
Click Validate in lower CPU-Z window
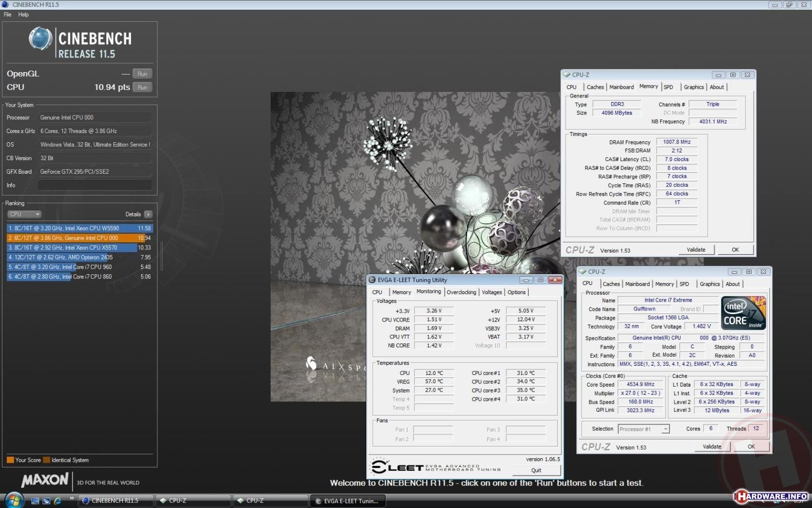click(712, 447)
